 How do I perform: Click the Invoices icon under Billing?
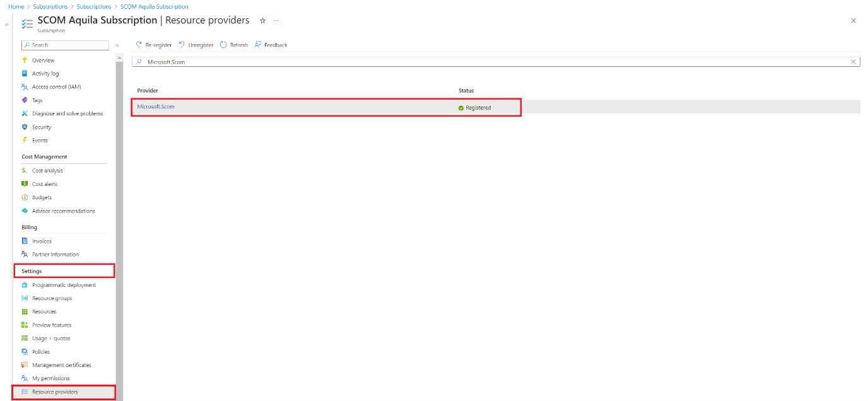tap(26, 241)
